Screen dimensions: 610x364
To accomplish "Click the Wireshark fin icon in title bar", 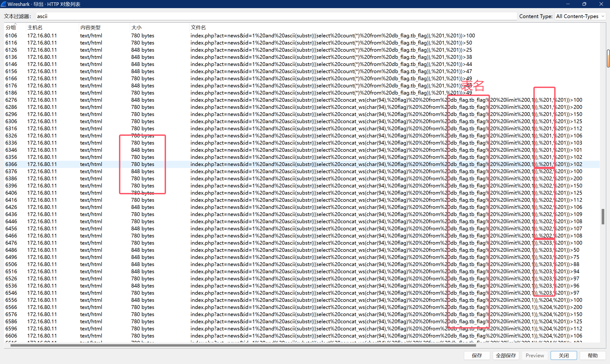I will tap(3, 4).
